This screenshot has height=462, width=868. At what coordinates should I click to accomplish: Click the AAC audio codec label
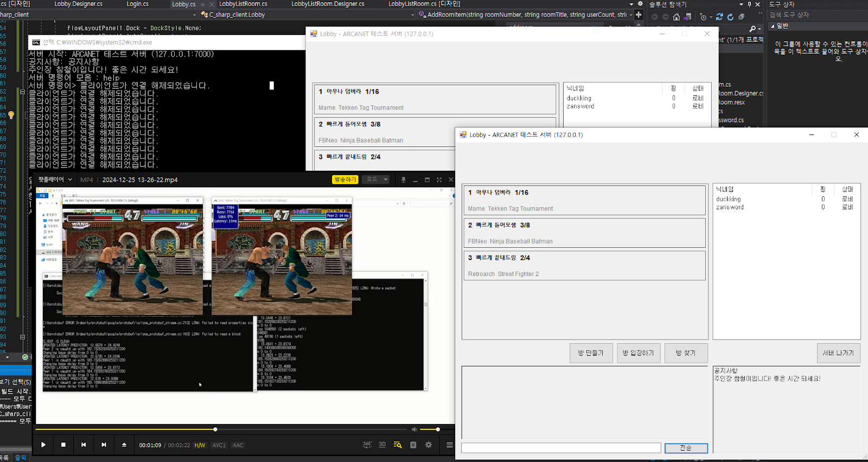pyautogui.click(x=238, y=445)
